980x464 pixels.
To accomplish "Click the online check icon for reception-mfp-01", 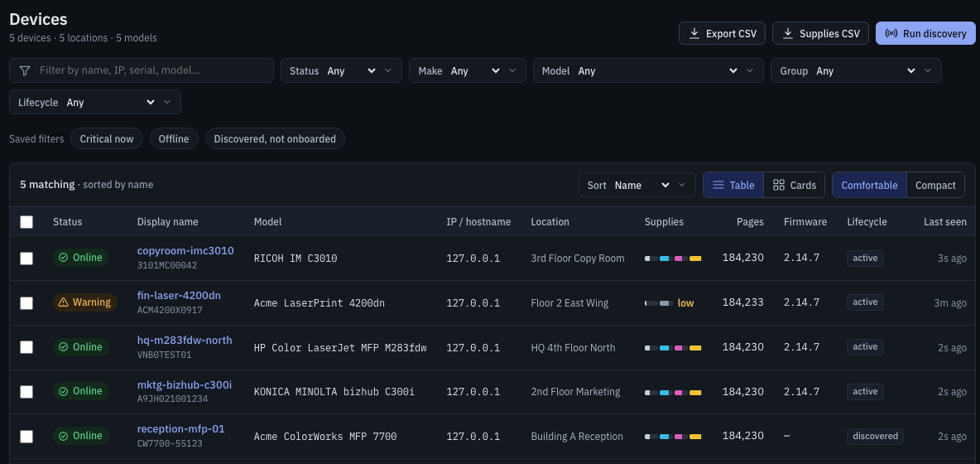I will [63, 436].
